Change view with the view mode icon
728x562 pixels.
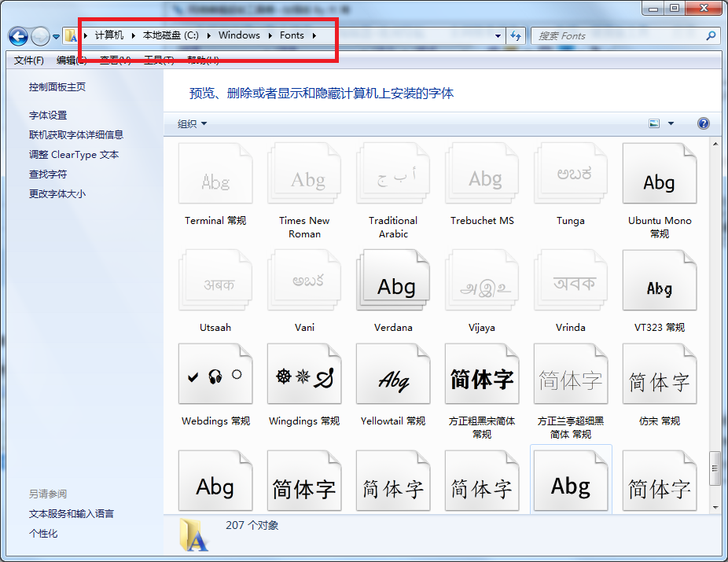(654, 123)
